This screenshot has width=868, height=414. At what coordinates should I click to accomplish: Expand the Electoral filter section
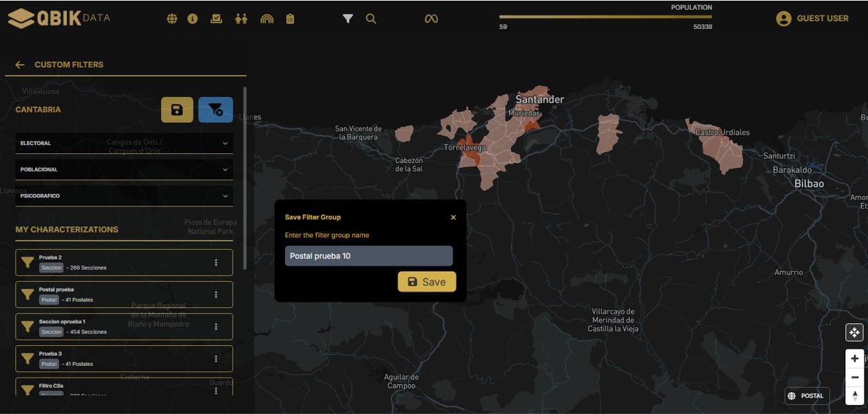tap(124, 143)
